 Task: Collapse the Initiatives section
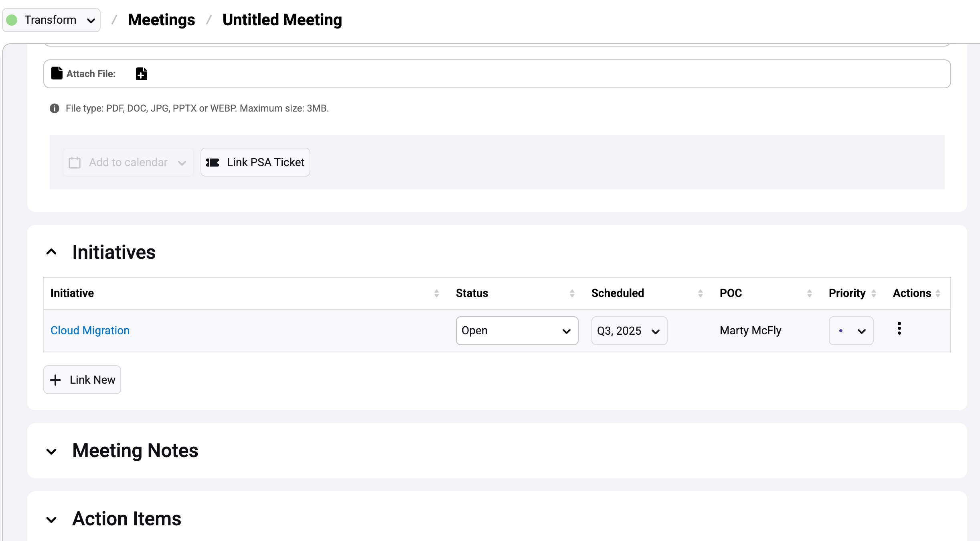pos(52,252)
